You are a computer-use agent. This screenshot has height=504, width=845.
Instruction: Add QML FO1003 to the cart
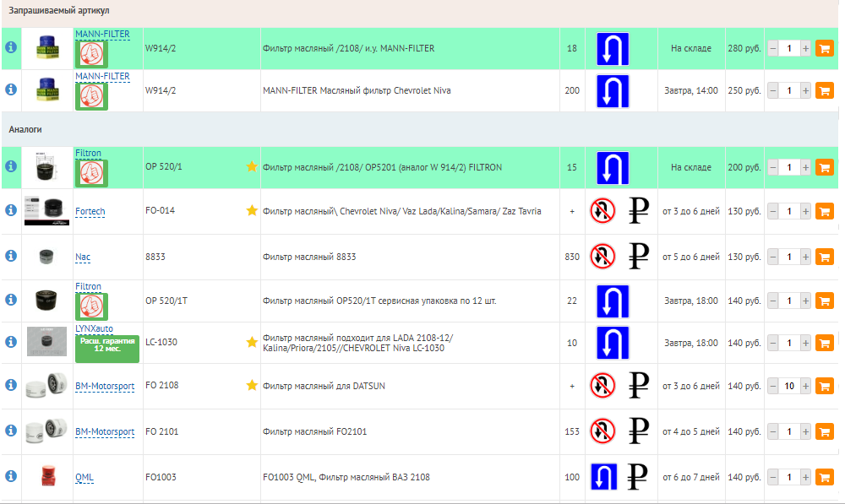pyautogui.click(x=825, y=477)
